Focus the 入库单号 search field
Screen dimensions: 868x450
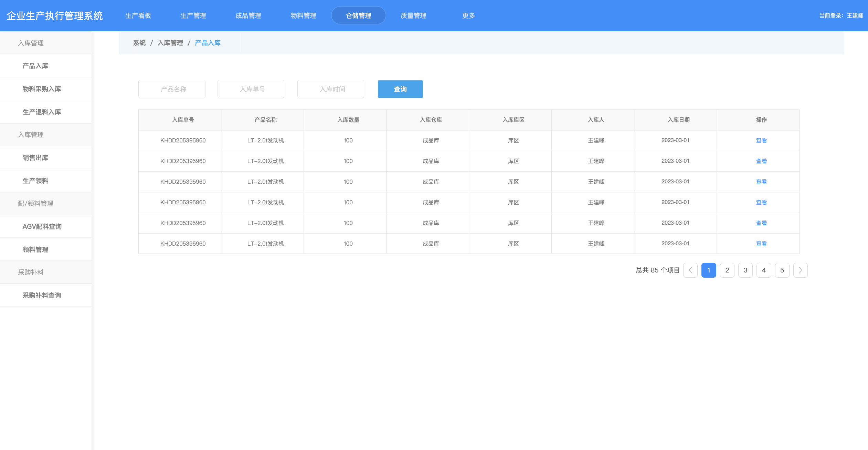pos(251,89)
